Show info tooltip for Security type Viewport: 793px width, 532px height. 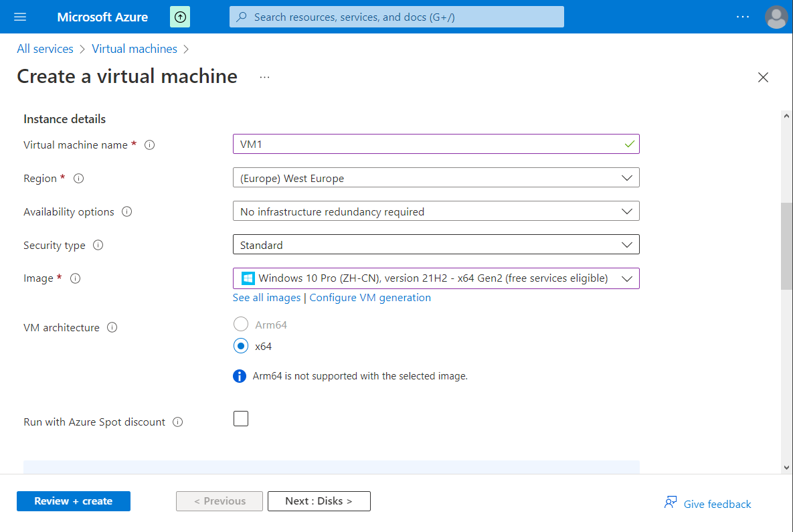coord(98,246)
